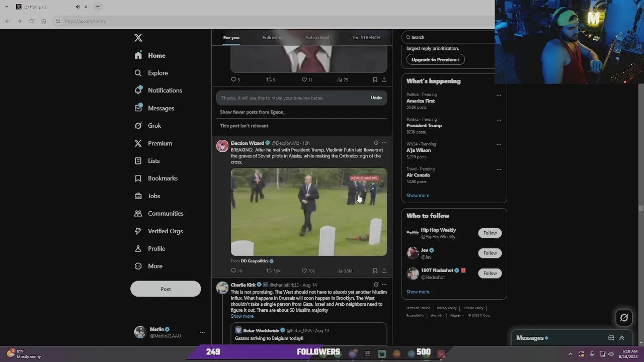Open Profile from sidebar
The image size is (644, 362).
[149, 249]
